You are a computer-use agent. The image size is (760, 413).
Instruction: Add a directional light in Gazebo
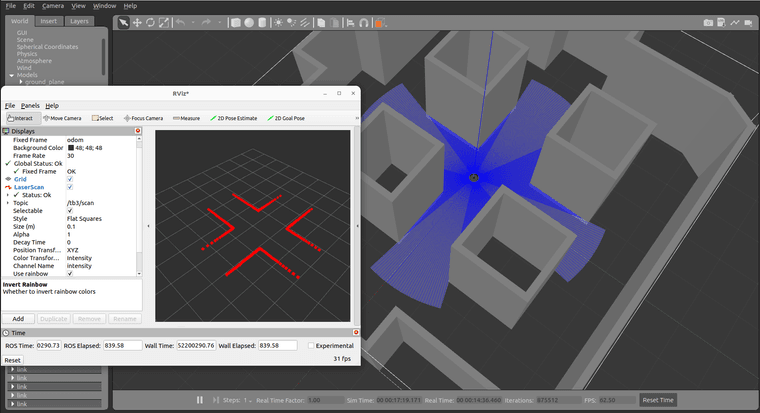click(304, 23)
